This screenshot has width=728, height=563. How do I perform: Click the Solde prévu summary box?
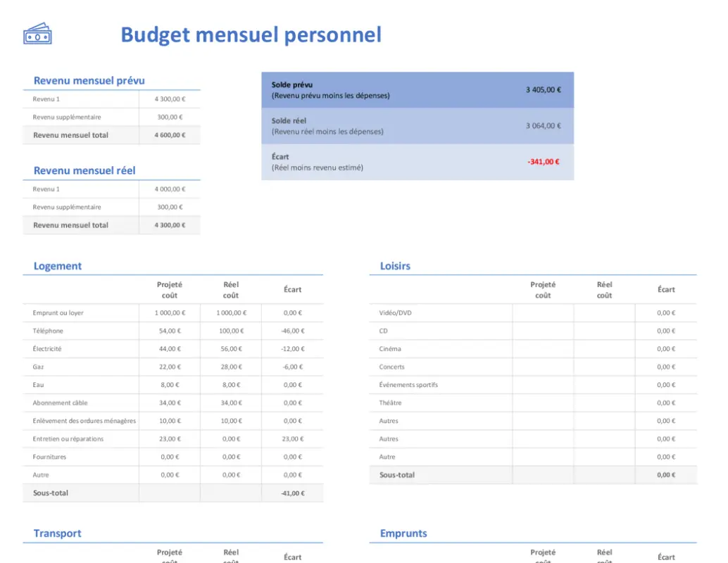click(x=418, y=89)
